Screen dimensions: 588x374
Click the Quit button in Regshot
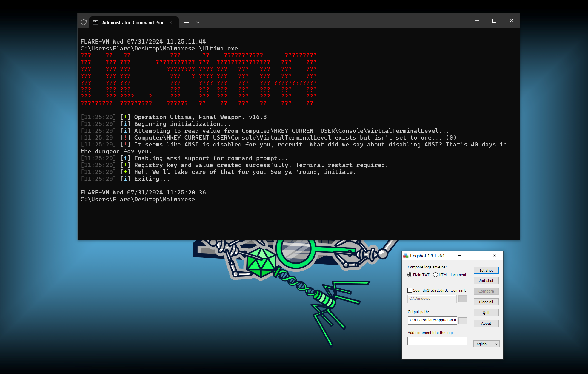(486, 313)
